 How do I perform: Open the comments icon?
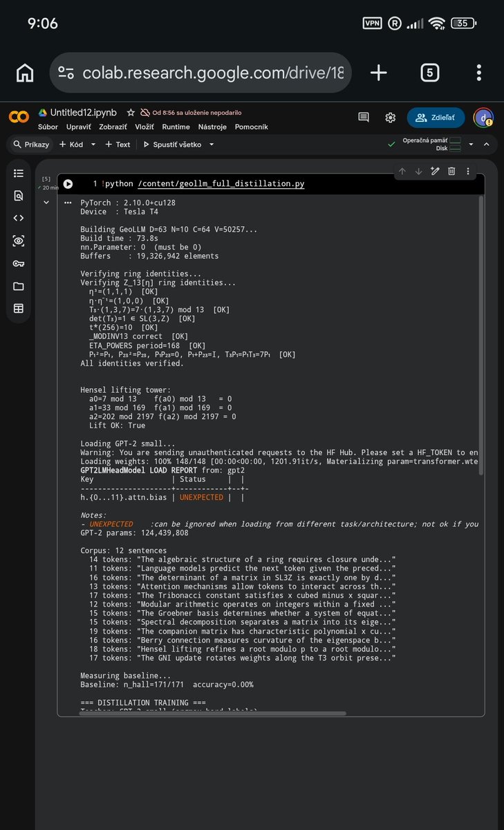(364, 118)
